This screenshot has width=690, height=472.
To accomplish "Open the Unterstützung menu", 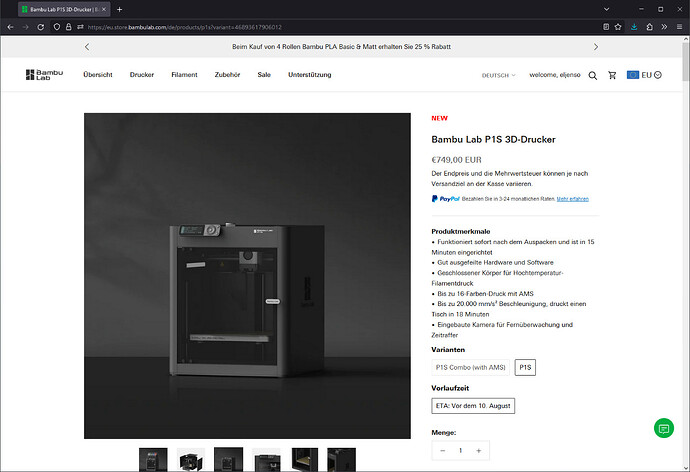I will 309,75.
